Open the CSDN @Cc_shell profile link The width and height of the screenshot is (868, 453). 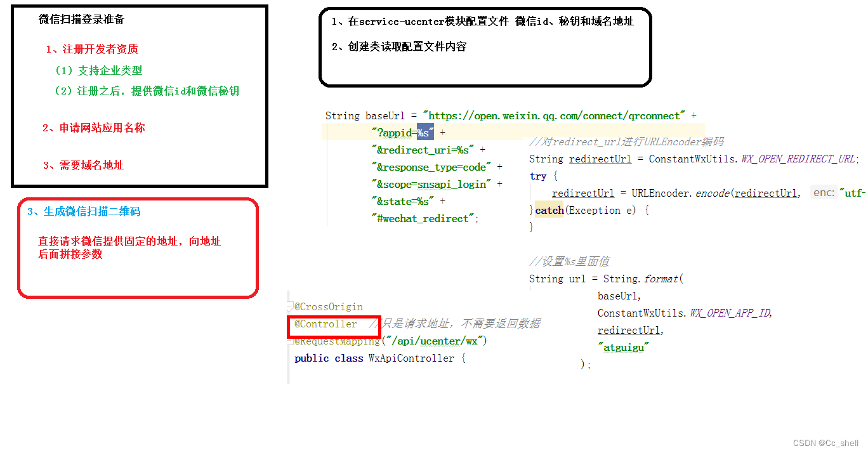tap(825, 443)
